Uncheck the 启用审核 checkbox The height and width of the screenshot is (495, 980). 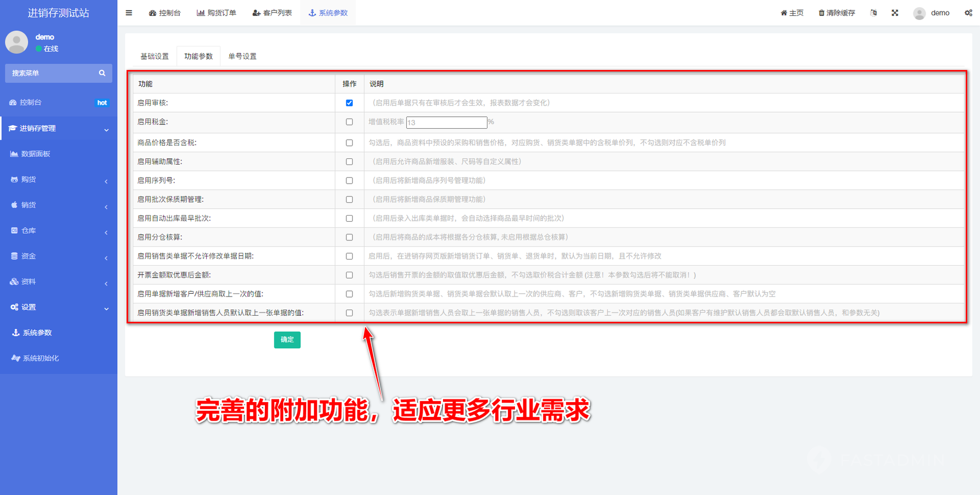click(x=349, y=103)
